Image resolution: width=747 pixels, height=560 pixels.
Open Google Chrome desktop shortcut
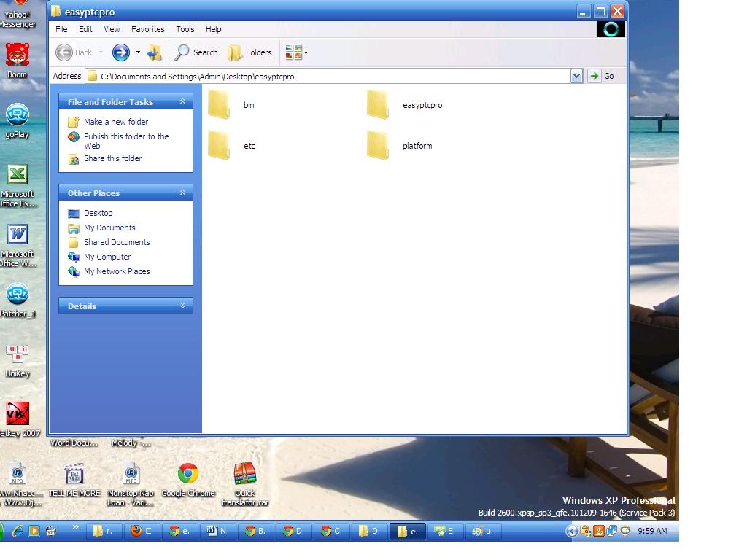click(188, 475)
